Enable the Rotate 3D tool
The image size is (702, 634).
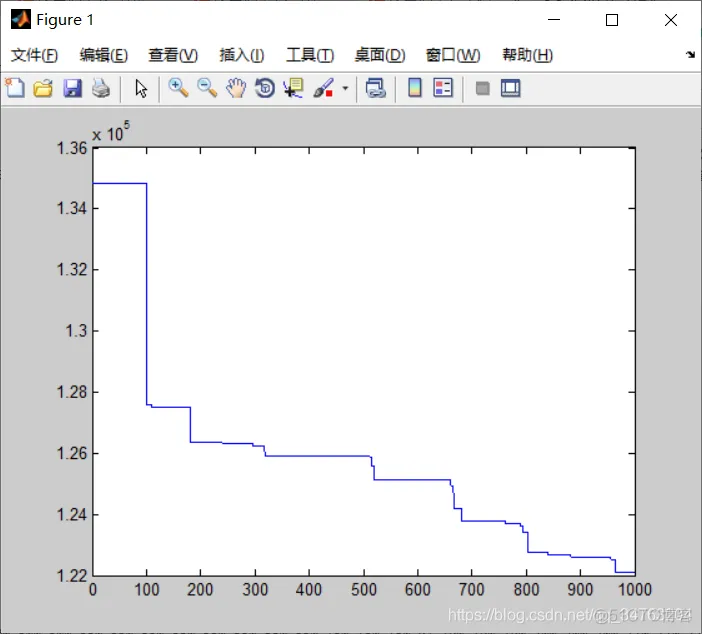(265, 88)
